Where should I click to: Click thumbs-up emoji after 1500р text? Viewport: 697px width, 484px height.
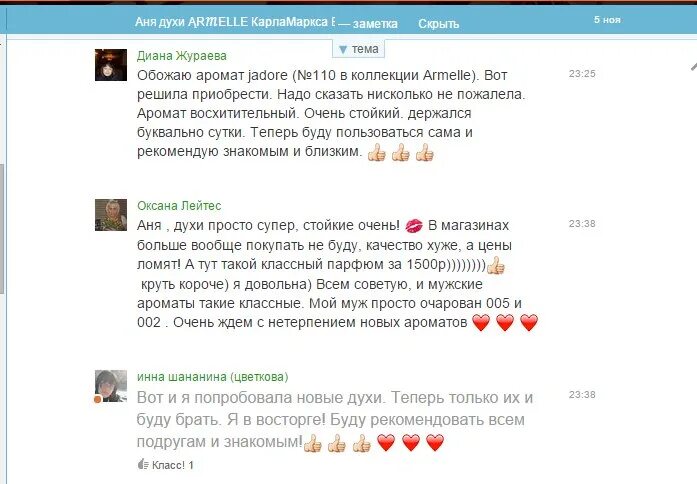pos(496,265)
